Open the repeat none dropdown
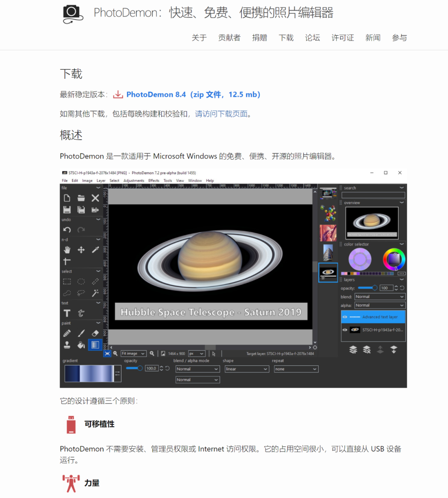Screen dimensions: 448x498 [296, 369]
